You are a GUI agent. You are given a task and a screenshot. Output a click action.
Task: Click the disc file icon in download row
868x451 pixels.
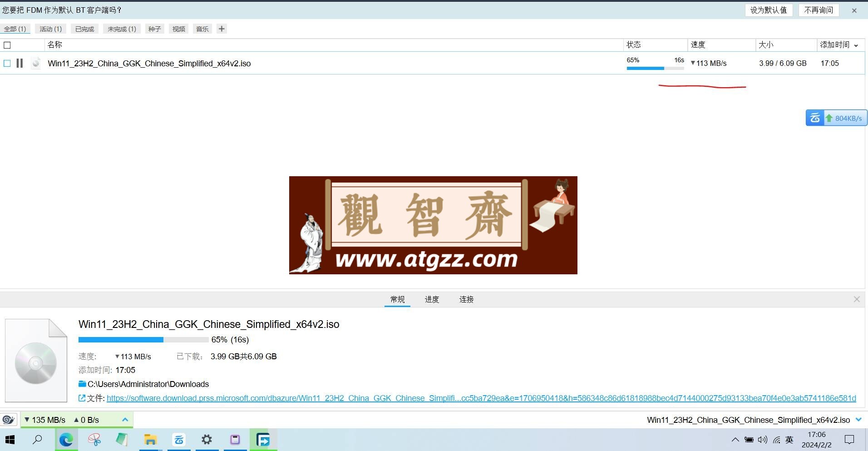36,63
